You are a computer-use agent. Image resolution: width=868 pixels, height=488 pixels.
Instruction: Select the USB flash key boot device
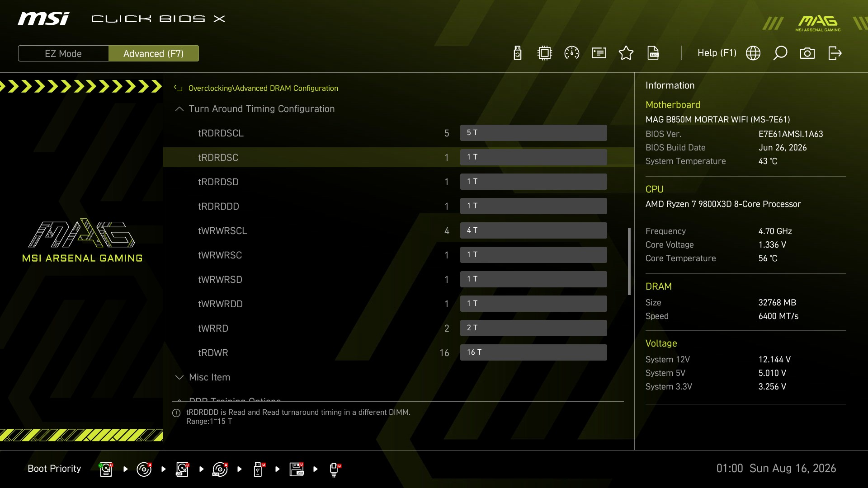pyautogui.click(x=259, y=469)
